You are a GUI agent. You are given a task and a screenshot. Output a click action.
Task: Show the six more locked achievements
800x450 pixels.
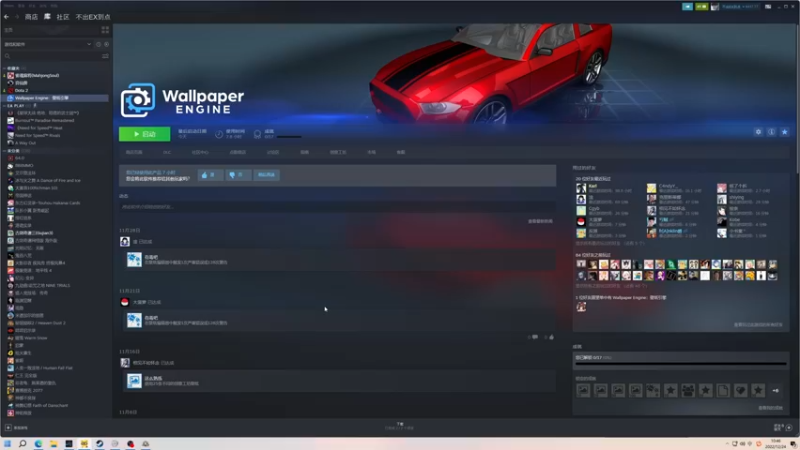(776, 391)
